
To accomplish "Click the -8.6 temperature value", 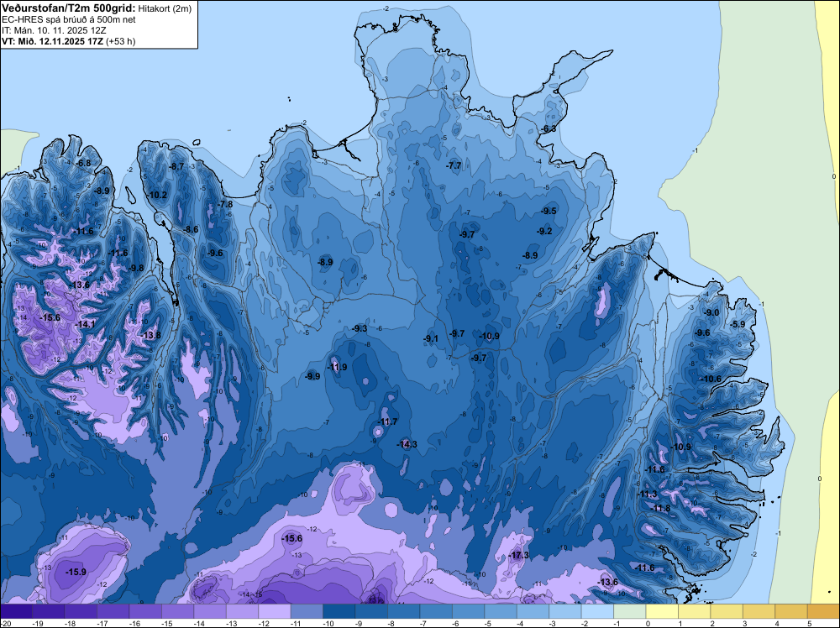I will pyautogui.click(x=191, y=230).
